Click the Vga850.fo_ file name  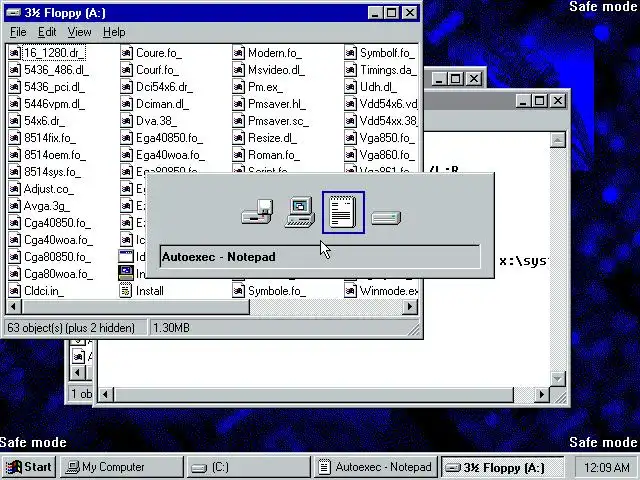[387, 138]
